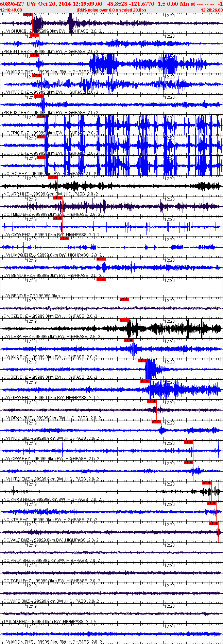Select the UW NCO EHZ station label

[51, 438]
